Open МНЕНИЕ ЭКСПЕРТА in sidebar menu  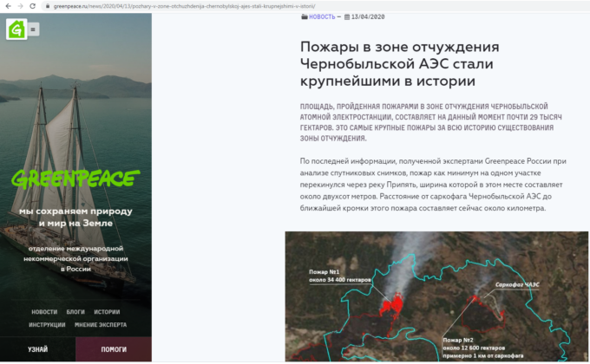[101, 324]
